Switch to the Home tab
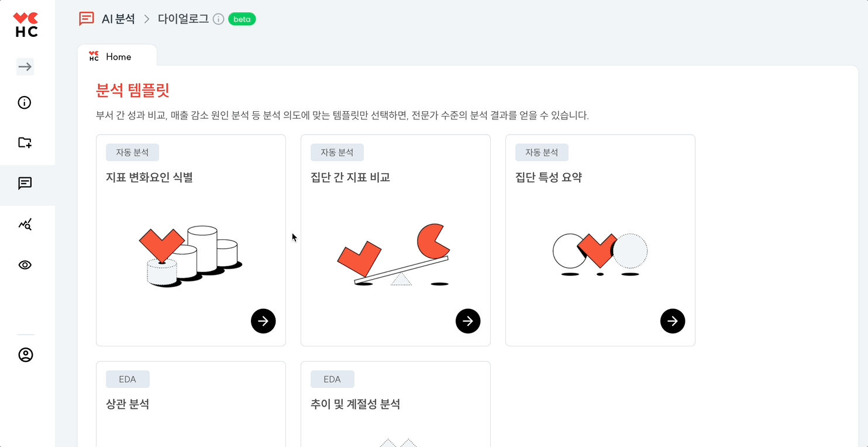This screenshot has height=447, width=868. point(118,57)
